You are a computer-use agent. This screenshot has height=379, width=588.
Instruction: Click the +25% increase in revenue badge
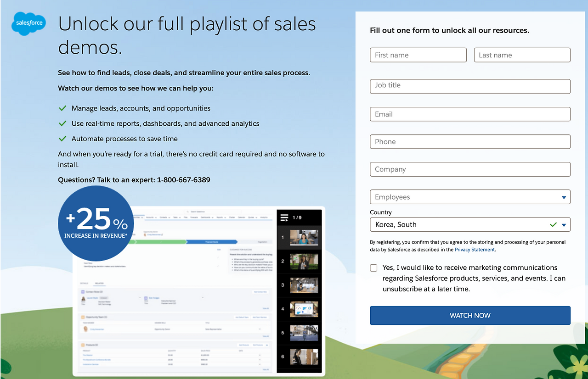point(96,223)
